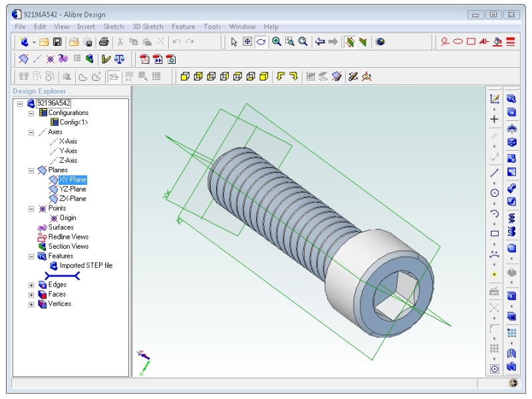
Task: Select Imported STEP file feature
Action: pos(86,265)
